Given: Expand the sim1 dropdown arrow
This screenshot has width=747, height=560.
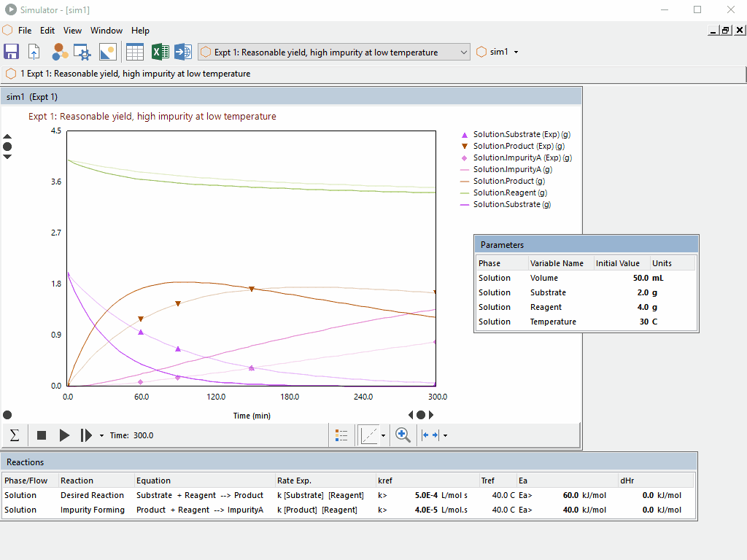Looking at the screenshot, I should point(516,52).
